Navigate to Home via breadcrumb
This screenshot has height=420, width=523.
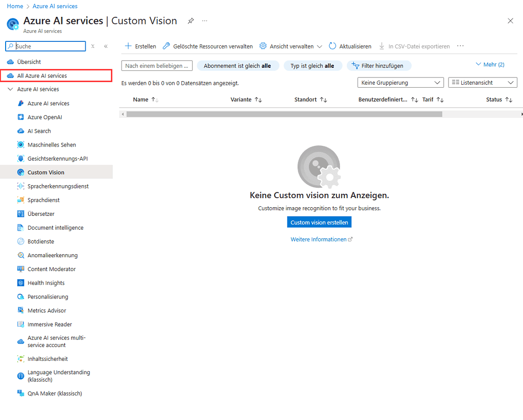click(x=15, y=6)
